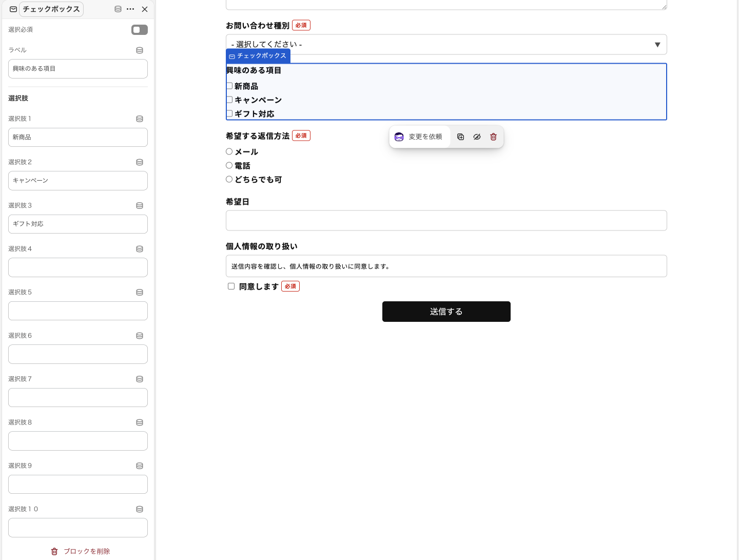Screen dimensions: 739x560
Task: Open the three-dots more menu
Action: (130, 9)
